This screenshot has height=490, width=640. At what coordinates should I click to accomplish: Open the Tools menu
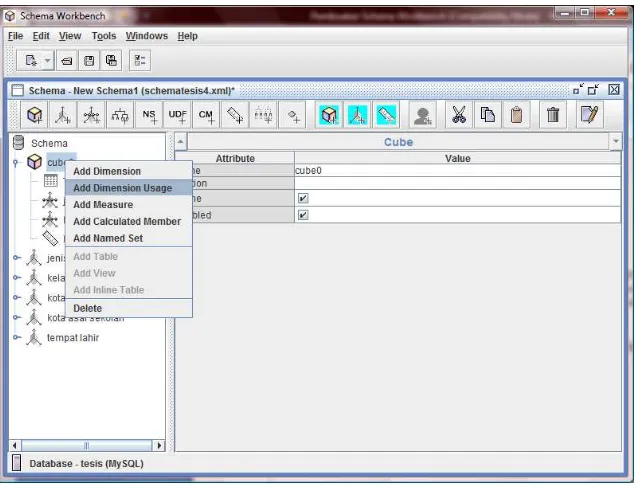[104, 36]
